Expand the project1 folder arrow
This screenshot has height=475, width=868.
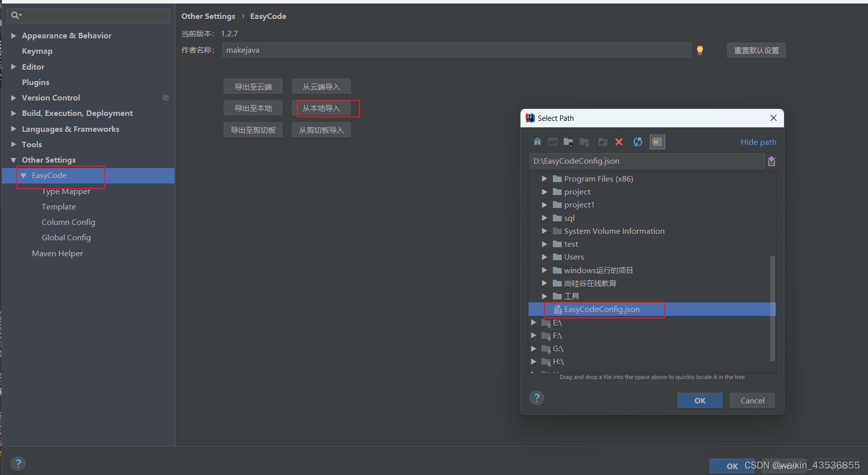point(544,205)
